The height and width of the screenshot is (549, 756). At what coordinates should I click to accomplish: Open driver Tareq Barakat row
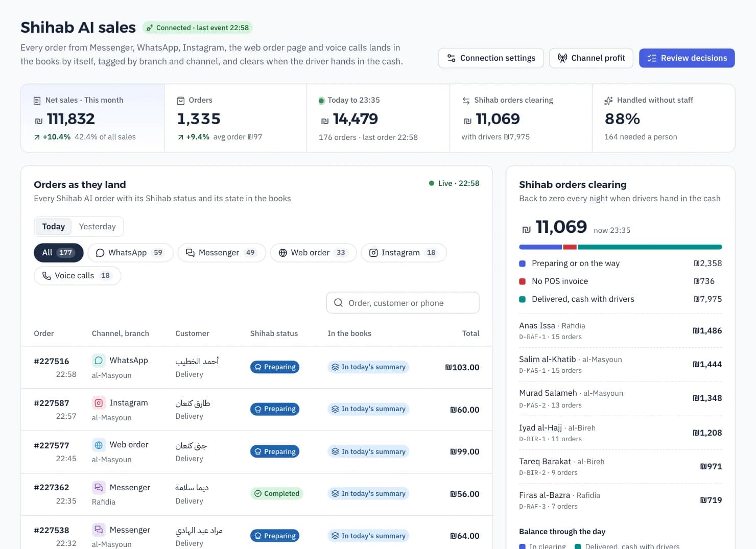tap(621, 467)
